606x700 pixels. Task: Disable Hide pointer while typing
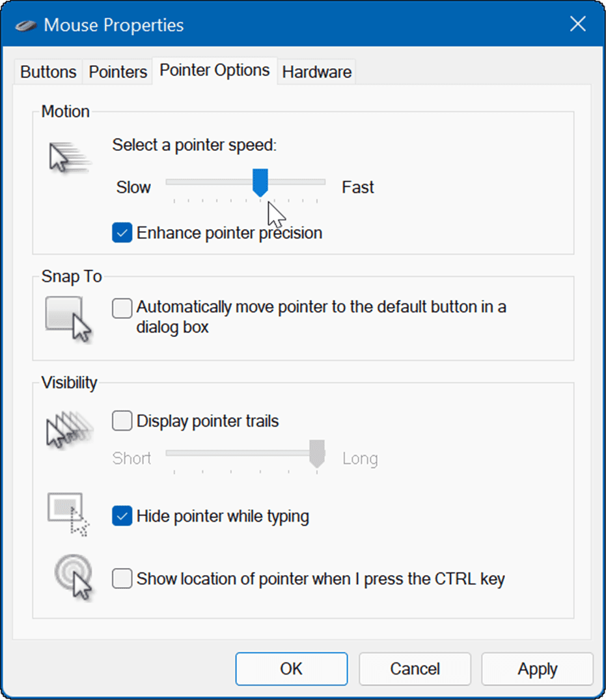click(122, 516)
